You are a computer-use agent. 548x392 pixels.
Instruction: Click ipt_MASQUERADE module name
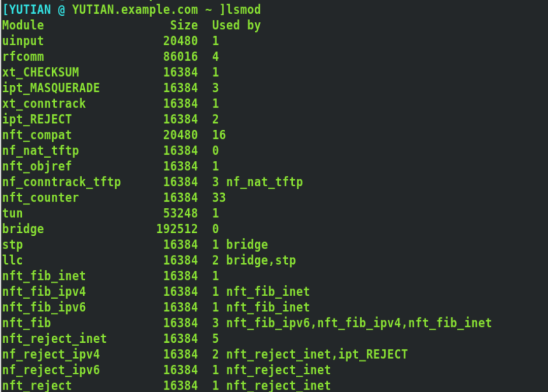point(51,88)
